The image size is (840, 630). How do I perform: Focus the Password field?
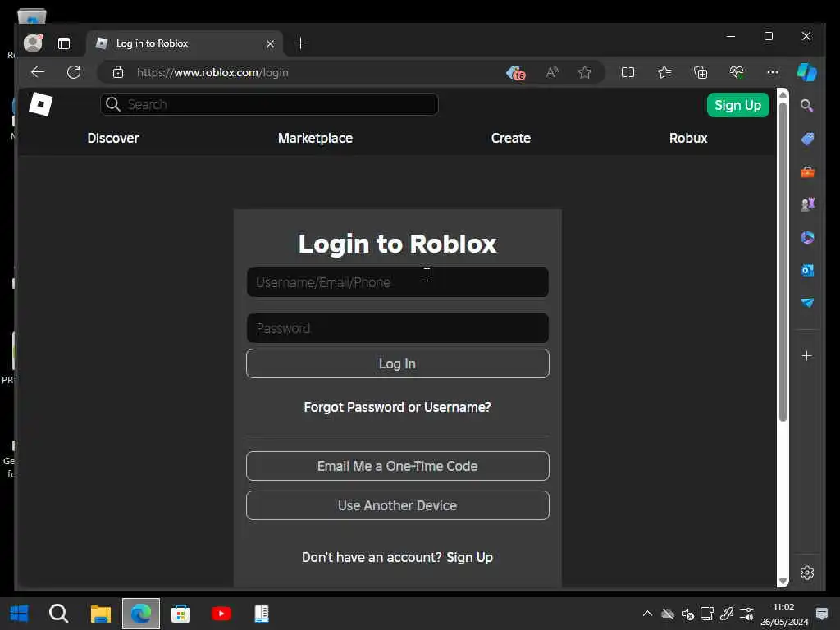(x=398, y=328)
